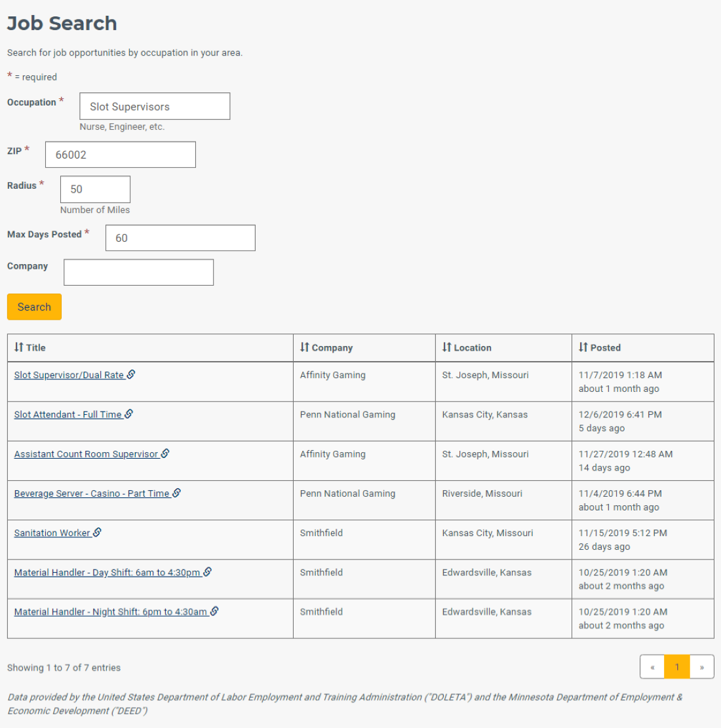Click the 'Showing 1 to 7 of 7 entries' text
This screenshot has height=728, width=721.
[x=64, y=668]
